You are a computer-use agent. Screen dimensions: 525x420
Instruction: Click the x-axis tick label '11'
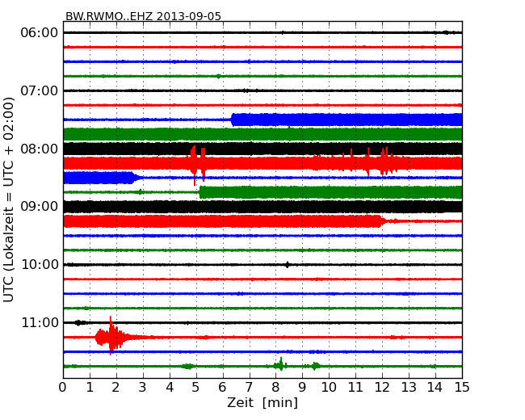tap(355, 388)
